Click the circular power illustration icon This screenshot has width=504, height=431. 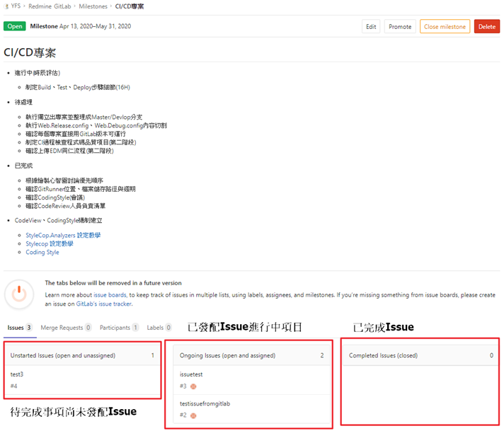19,293
